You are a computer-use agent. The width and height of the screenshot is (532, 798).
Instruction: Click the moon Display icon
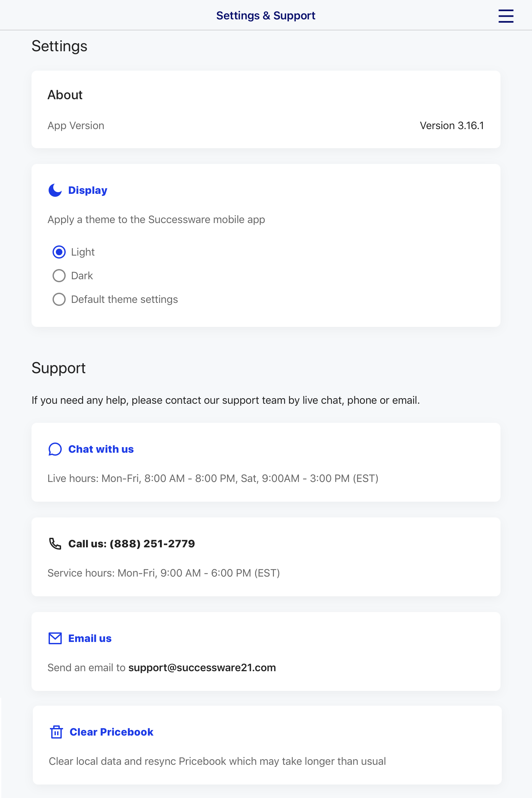pos(55,191)
